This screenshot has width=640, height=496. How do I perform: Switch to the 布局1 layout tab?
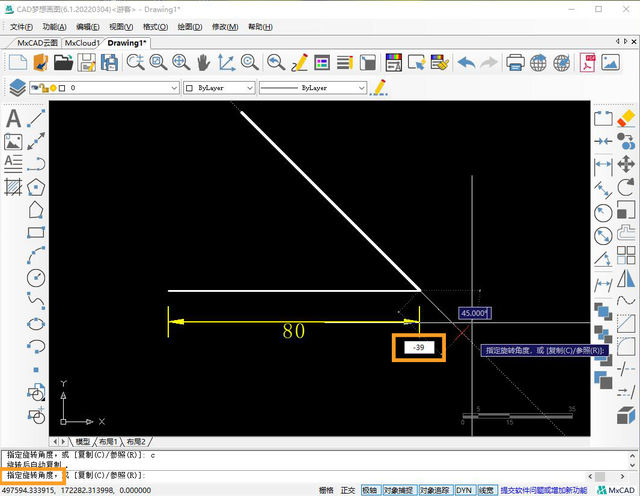tap(108, 442)
